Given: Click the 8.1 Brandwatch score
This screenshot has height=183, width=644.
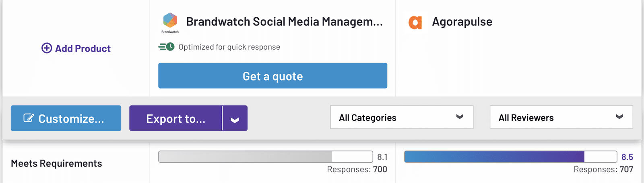Looking at the screenshot, I should point(382,157).
